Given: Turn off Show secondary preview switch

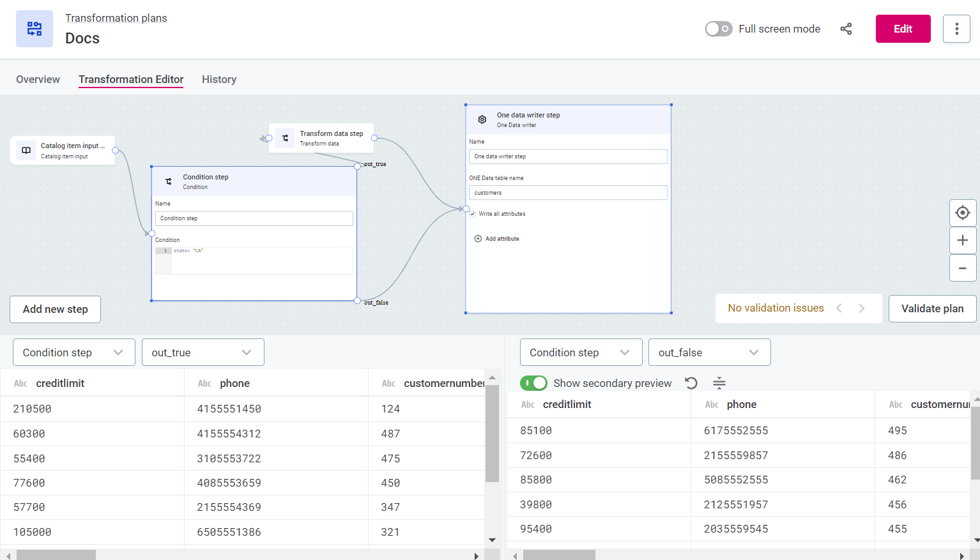Looking at the screenshot, I should tap(533, 383).
